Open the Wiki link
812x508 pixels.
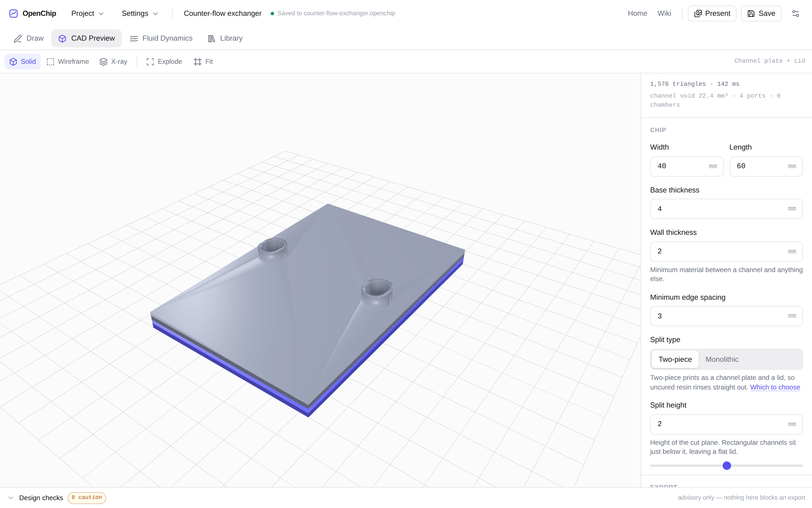pyautogui.click(x=664, y=14)
